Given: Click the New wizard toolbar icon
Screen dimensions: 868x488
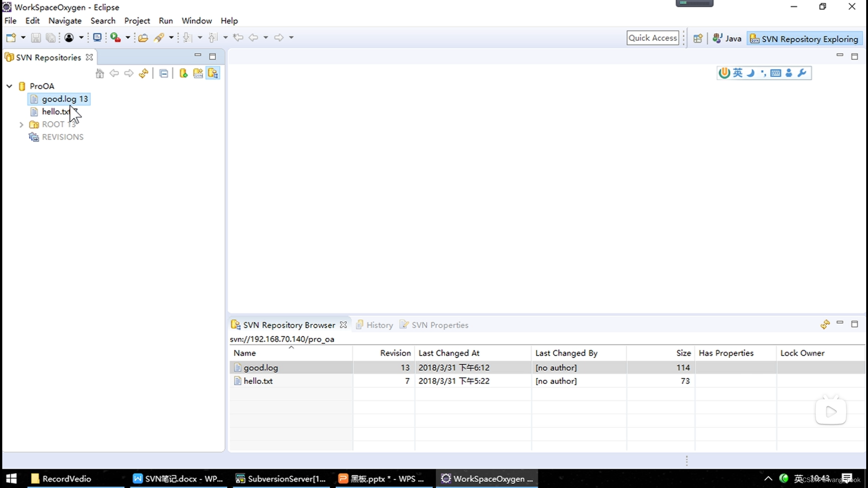Looking at the screenshot, I should click(11, 38).
